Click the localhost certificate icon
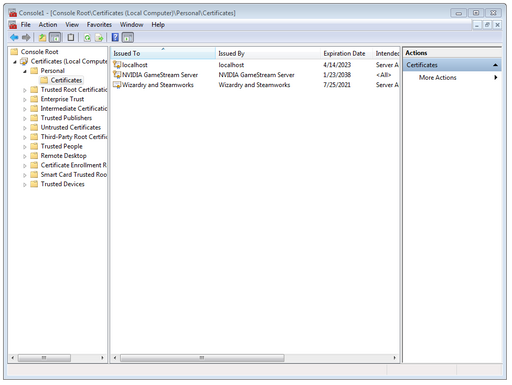512x385 pixels. pyautogui.click(x=117, y=65)
